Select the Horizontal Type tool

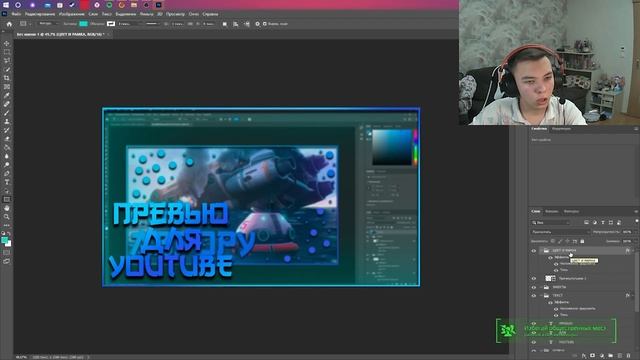coord(7,182)
